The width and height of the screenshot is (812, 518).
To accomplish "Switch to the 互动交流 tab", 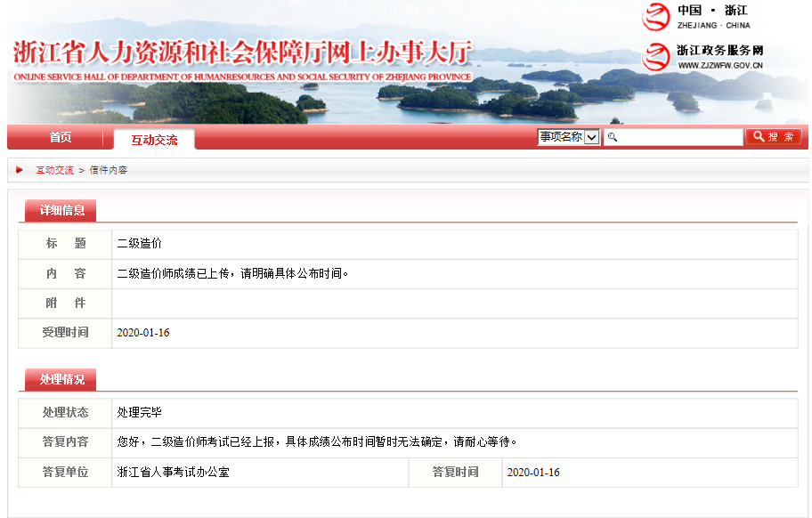I will [x=154, y=140].
